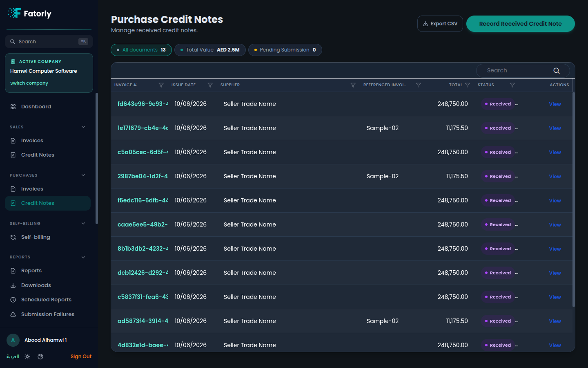Open invoice number 8b1b3db2-4232

point(143,249)
